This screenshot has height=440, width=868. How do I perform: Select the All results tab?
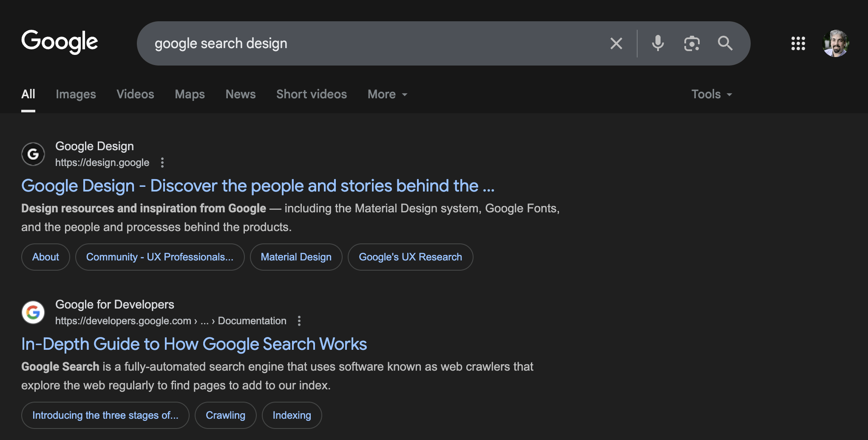click(x=28, y=94)
